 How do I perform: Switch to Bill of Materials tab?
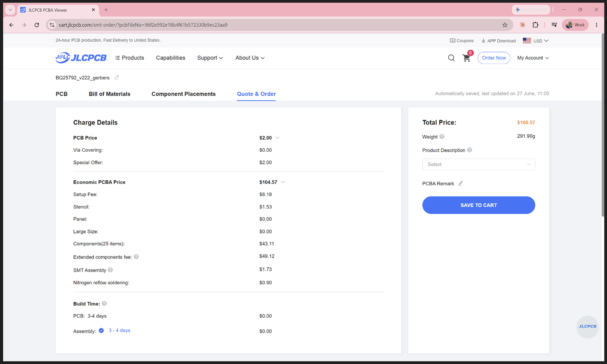click(110, 94)
